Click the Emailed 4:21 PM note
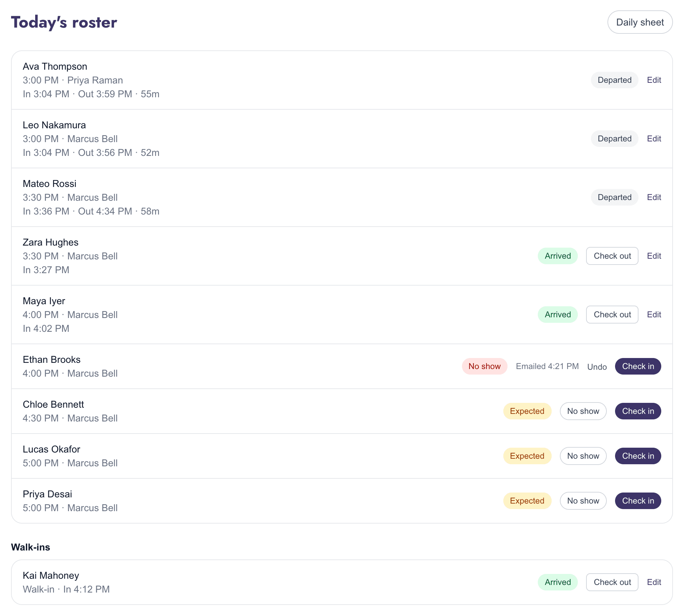The width and height of the screenshot is (684, 616). [x=547, y=366]
